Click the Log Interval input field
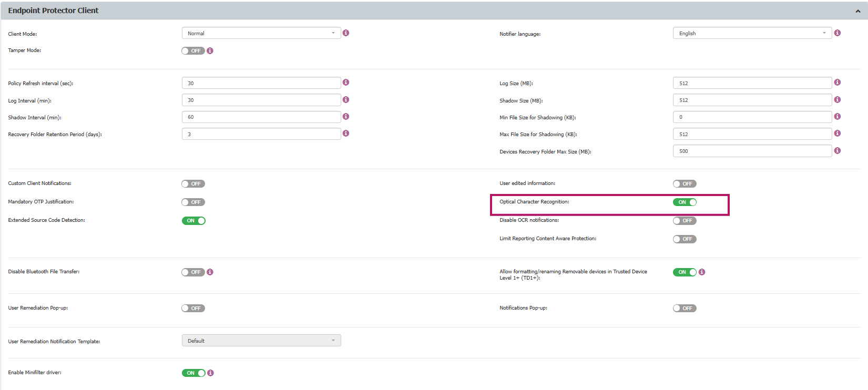This screenshot has width=868, height=390. 261,100
